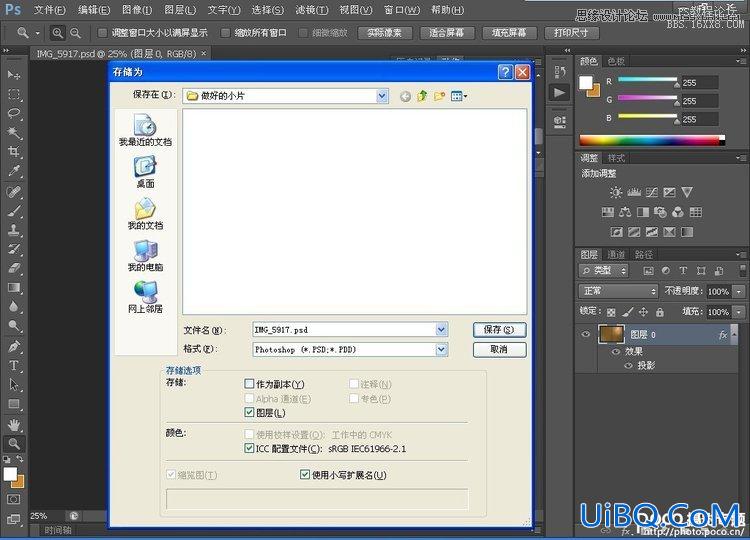Go up one folder level
The height and width of the screenshot is (540, 750).
click(x=422, y=96)
